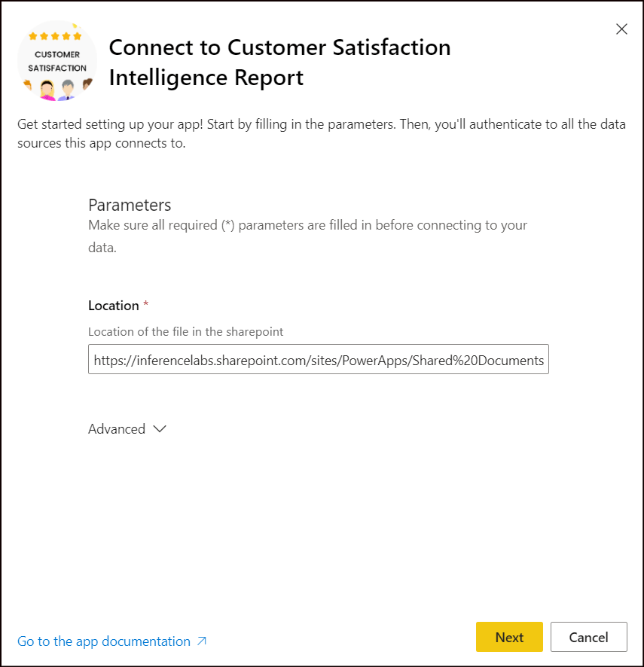This screenshot has width=644, height=667.
Task: Click the five stars in app logo
Action: [x=55, y=36]
